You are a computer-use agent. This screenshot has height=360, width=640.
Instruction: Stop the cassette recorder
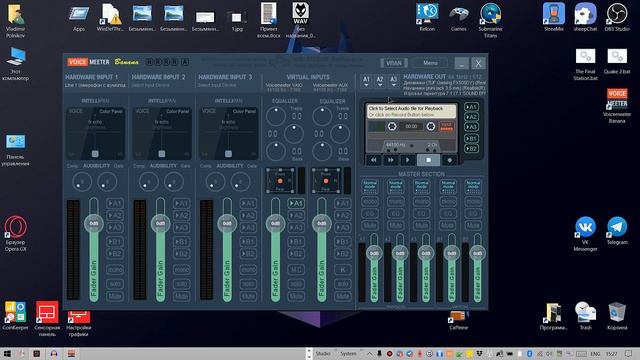pyautogui.click(x=428, y=160)
